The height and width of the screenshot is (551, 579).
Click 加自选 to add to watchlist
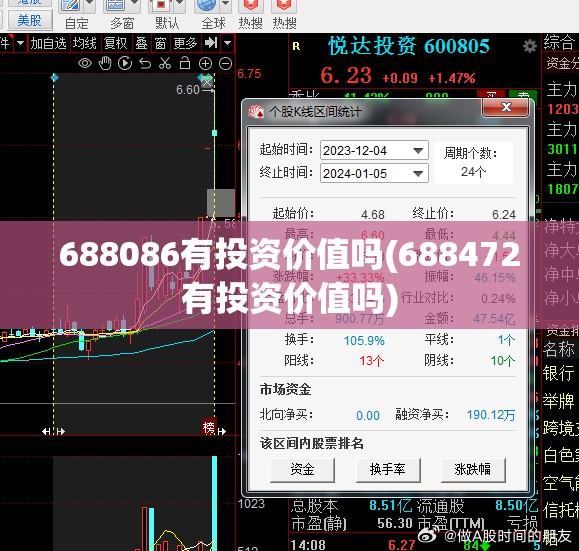[x=48, y=43]
